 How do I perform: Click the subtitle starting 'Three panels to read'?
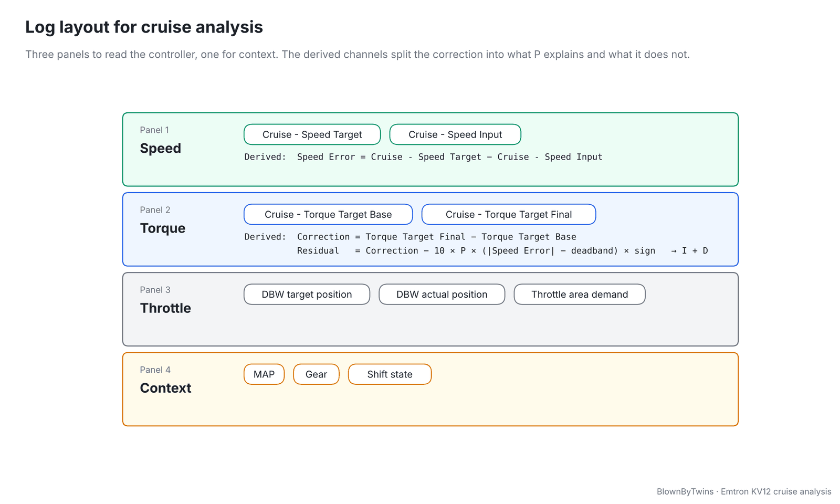(x=358, y=55)
